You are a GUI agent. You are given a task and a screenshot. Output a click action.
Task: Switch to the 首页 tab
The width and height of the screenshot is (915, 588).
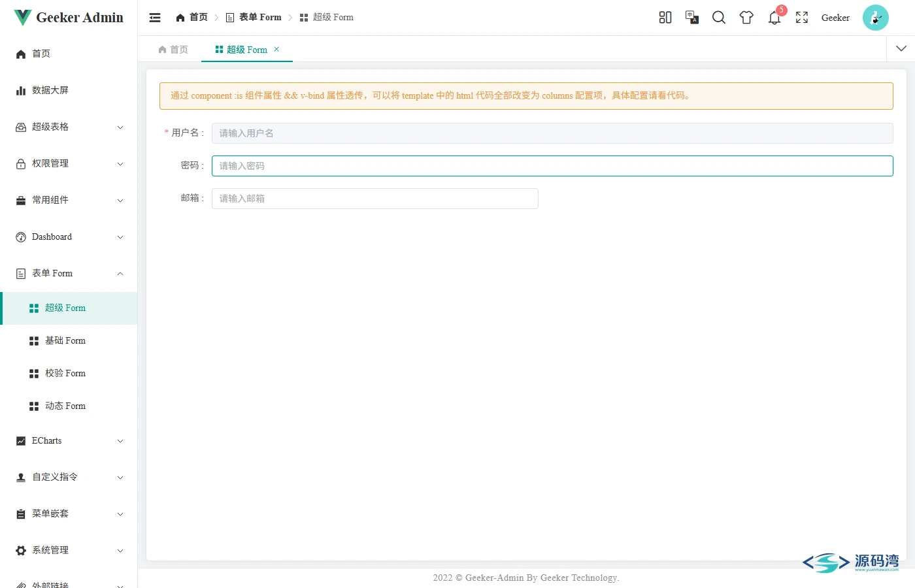(x=173, y=50)
